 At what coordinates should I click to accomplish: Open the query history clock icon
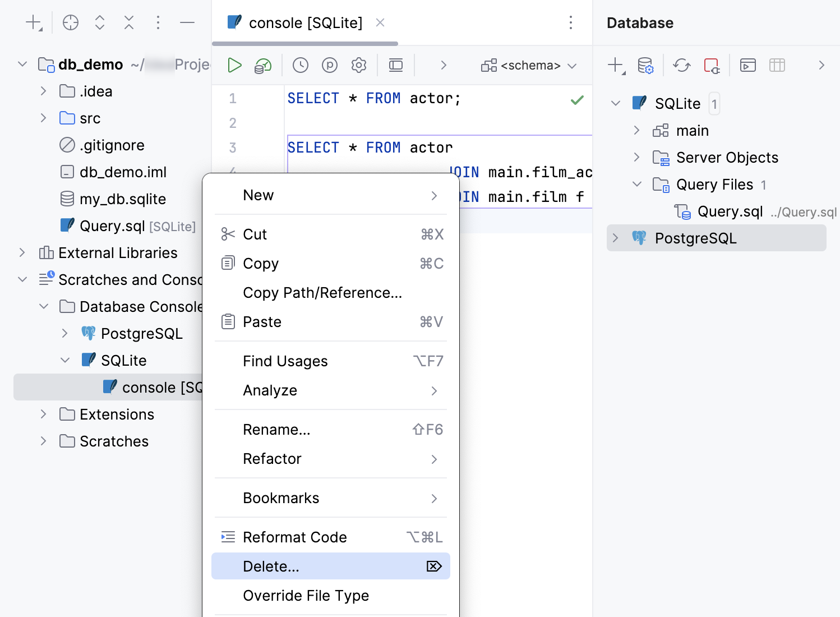[300, 65]
